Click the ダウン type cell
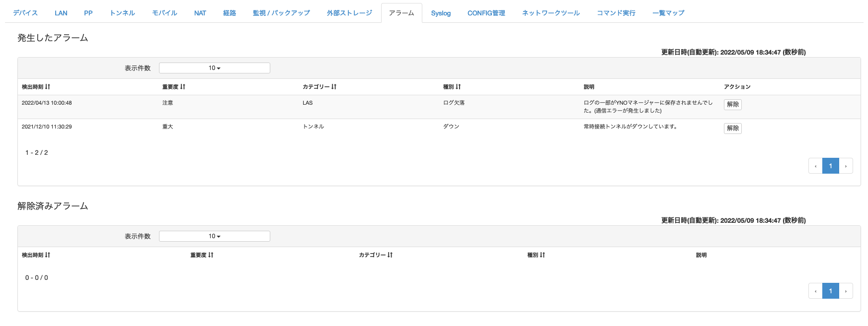This screenshot has height=326, width=868. pos(451,127)
